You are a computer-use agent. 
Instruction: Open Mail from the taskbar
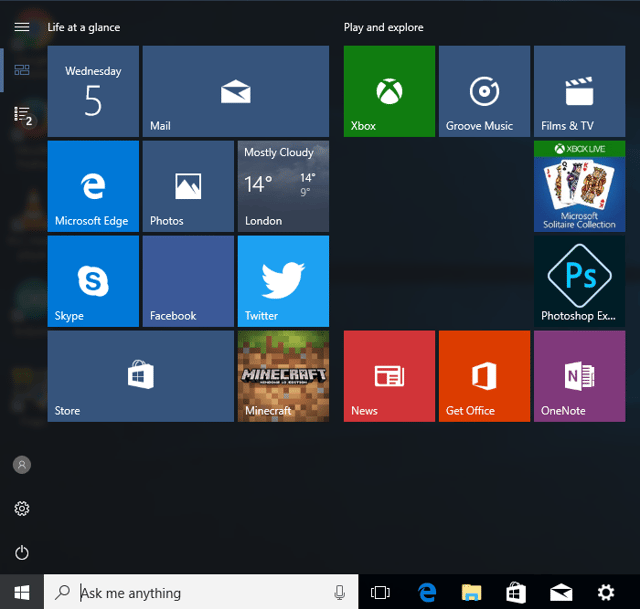(561, 592)
